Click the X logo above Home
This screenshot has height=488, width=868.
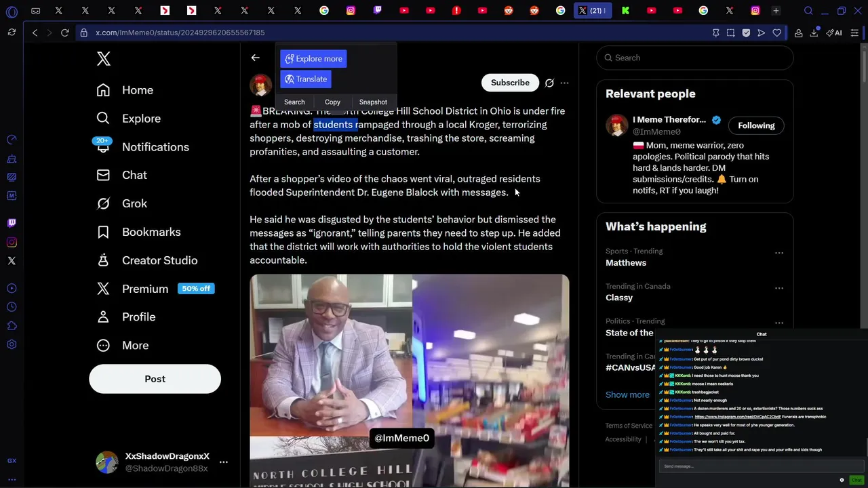point(104,59)
